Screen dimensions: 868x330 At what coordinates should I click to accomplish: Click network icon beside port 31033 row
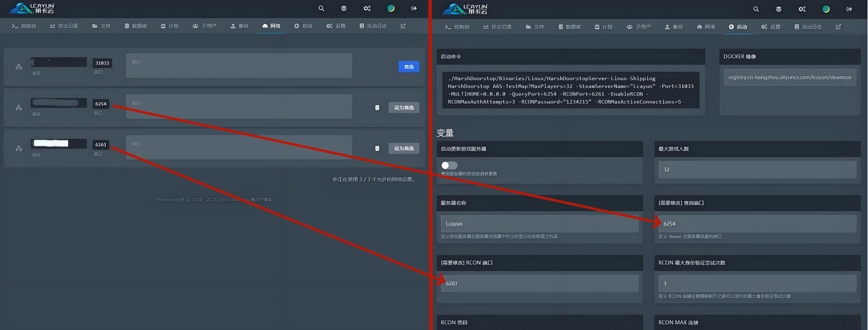click(x=19, y=67)
